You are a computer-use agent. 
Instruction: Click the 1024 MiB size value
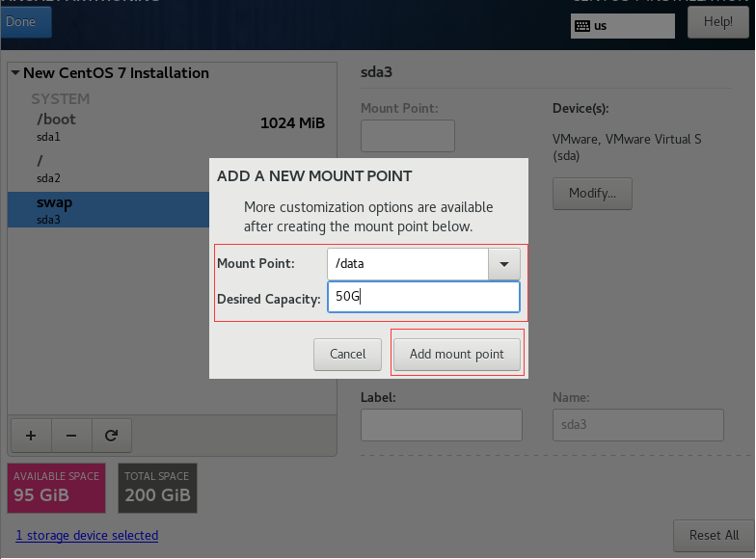[x=293, y=123]
